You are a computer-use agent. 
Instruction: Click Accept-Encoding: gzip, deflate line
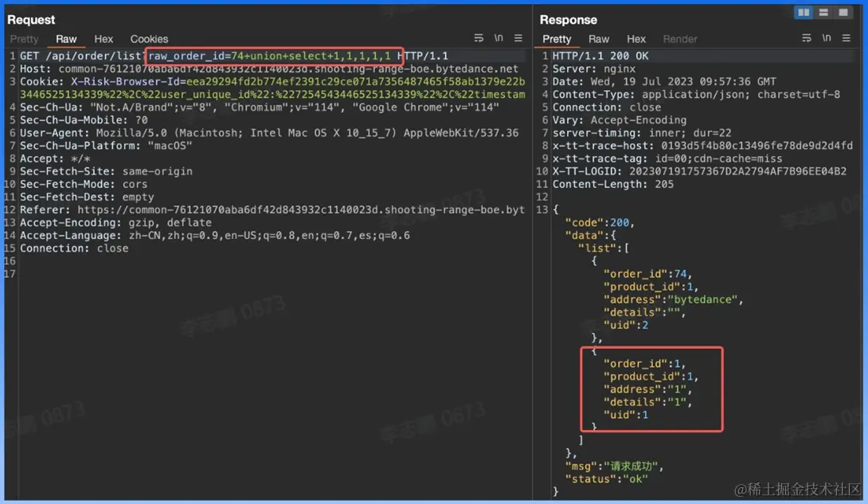115,222
